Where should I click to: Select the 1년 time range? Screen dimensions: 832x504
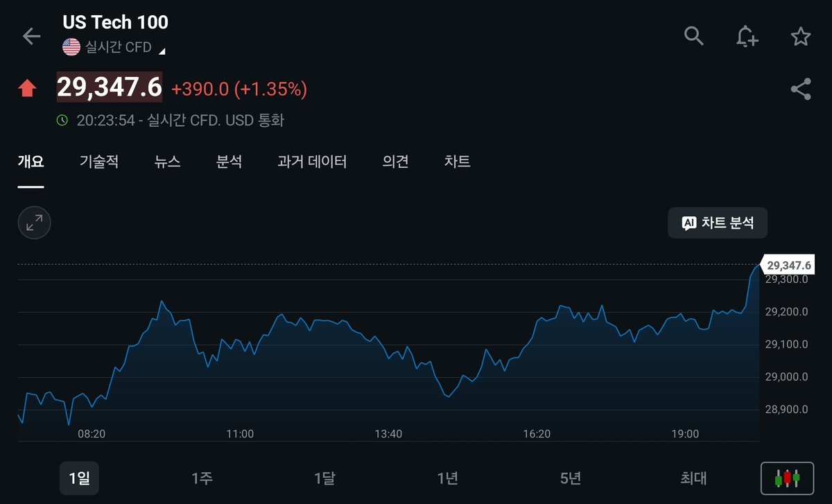[447, 478]
